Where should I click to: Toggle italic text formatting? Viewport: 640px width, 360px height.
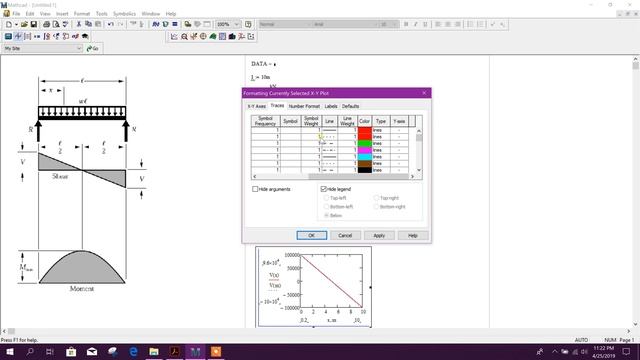point(416,24)
